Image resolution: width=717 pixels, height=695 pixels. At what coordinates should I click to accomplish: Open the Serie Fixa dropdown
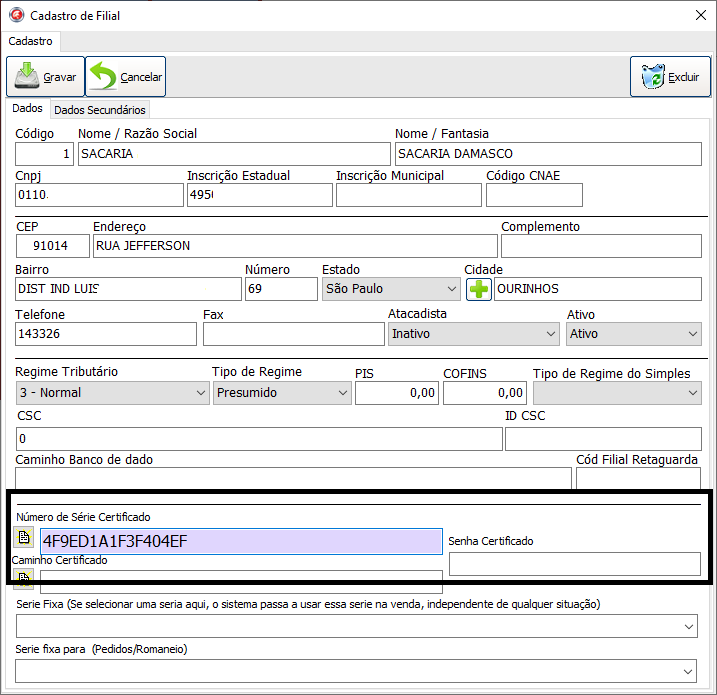(x=356, y=626)
